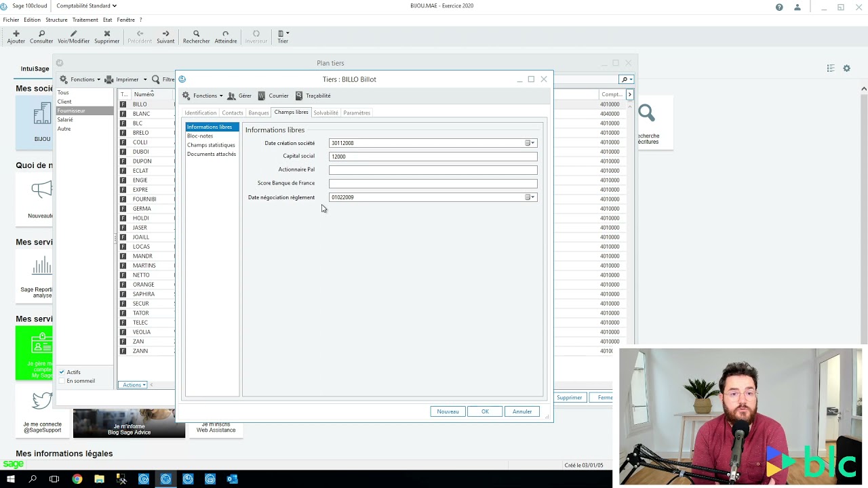Viewport: 868px width, 488px height.
Task: Open Chrome from taskbar
Action: pos(77,479)
